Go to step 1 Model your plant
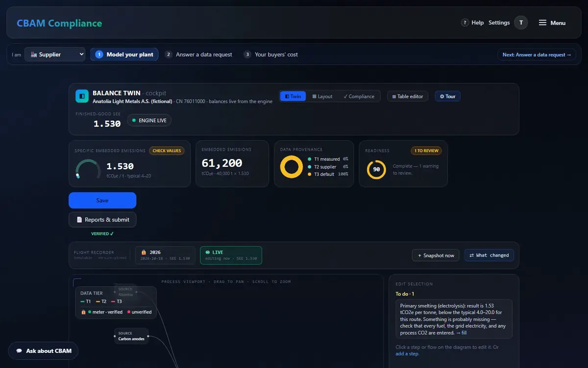The width and height of the screenshot is (588, 368). point(124,54)
